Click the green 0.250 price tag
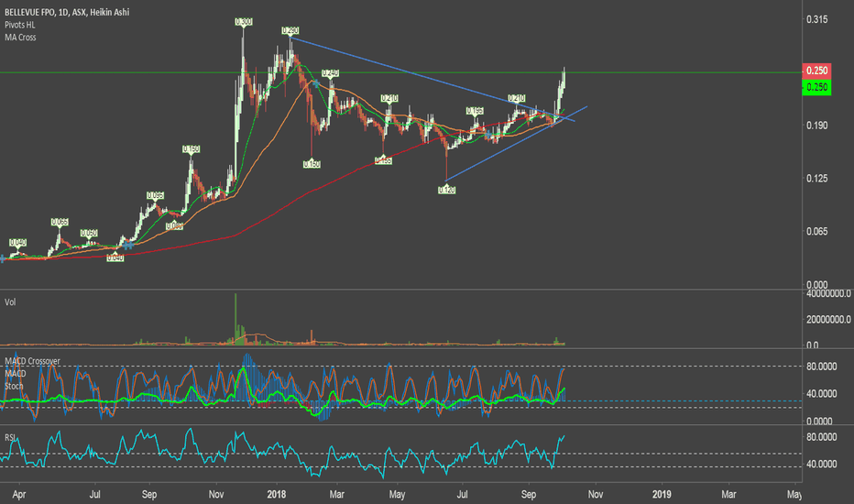 (x=816, y=87)
